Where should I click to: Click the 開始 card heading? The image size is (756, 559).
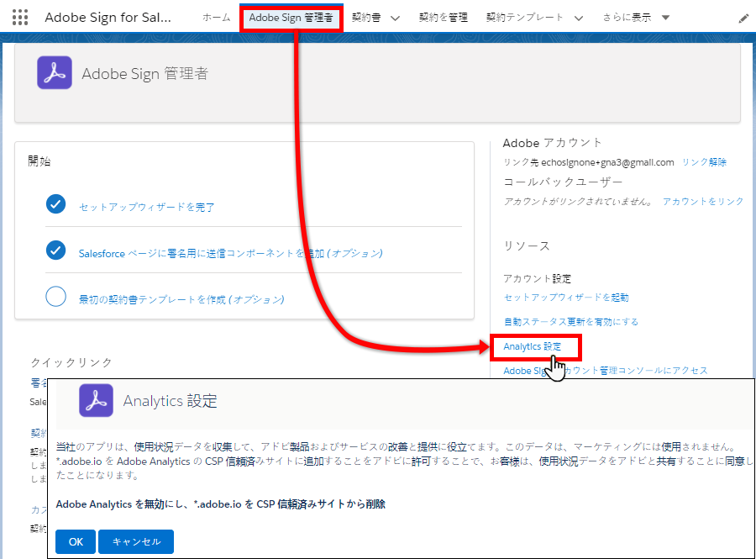point(39,161)
